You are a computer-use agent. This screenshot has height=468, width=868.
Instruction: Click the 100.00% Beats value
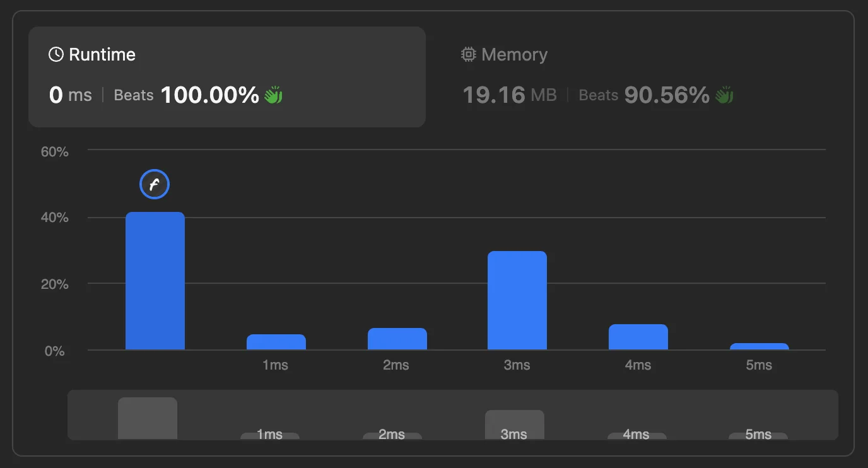click(210, 95)
